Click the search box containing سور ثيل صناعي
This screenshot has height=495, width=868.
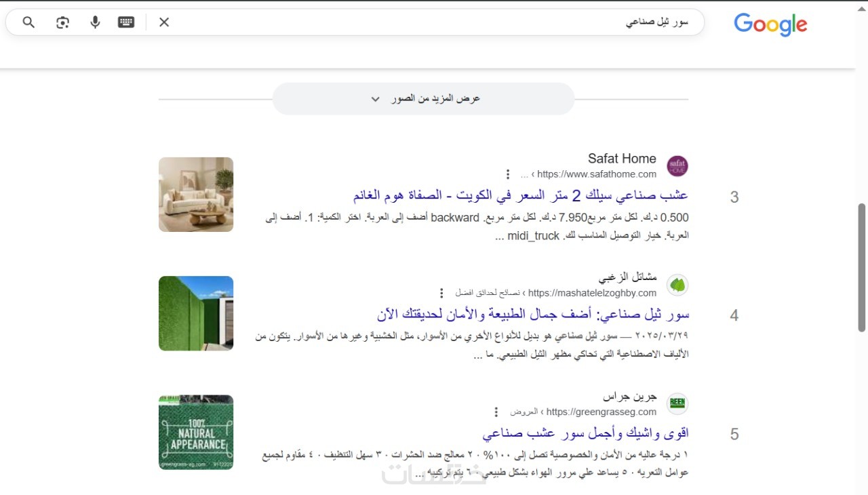[x=355, y=22]
